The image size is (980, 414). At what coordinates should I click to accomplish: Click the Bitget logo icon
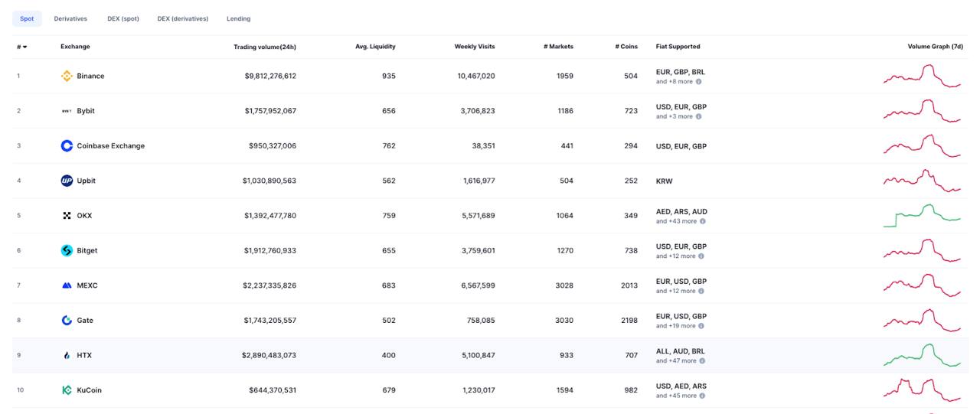[67, 250]
